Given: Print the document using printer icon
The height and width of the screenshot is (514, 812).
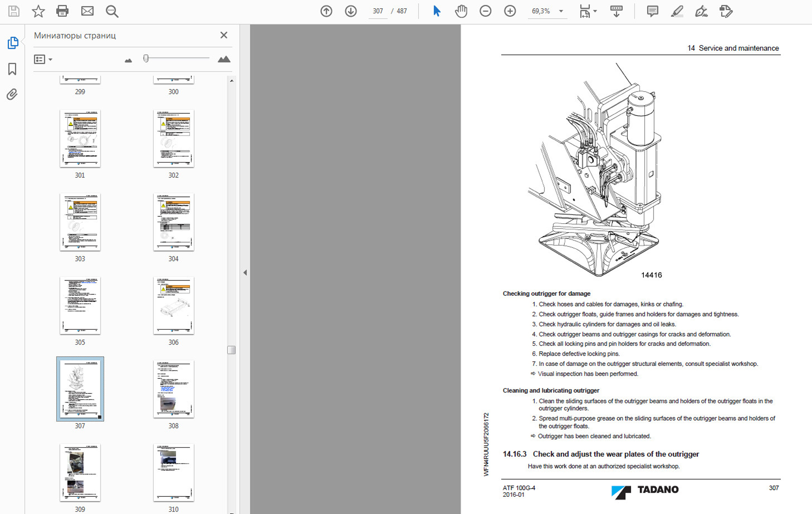Looking at the screenshot, I should [x=62, y=11].
